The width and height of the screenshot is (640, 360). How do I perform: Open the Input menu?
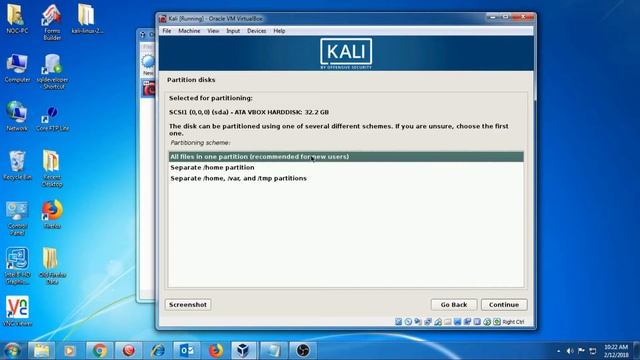click(233, 31)
